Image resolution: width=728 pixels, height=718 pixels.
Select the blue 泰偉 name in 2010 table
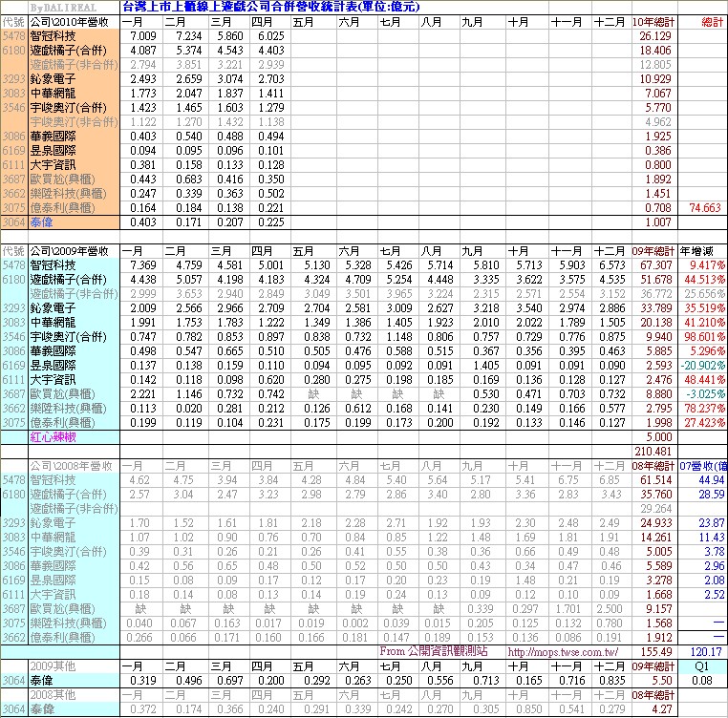click(x=41, y=222)
